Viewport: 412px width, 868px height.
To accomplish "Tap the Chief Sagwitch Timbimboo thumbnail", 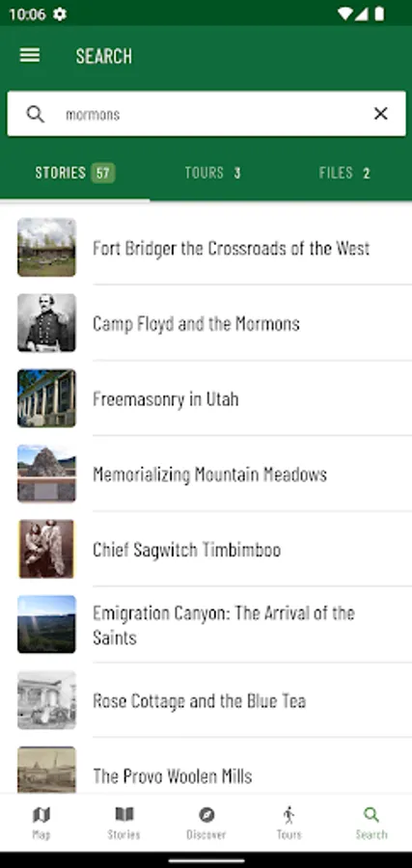I will (x=46, y=549).
